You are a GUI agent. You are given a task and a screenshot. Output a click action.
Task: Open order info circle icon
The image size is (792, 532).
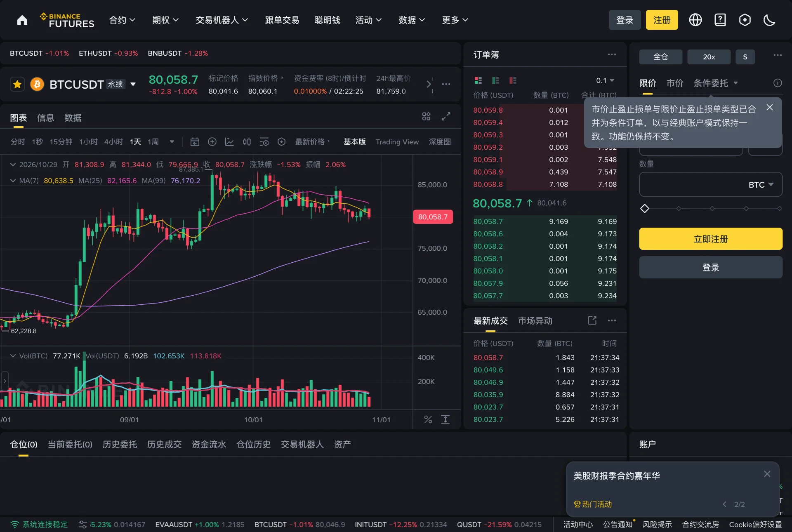[x=778, y=83]
